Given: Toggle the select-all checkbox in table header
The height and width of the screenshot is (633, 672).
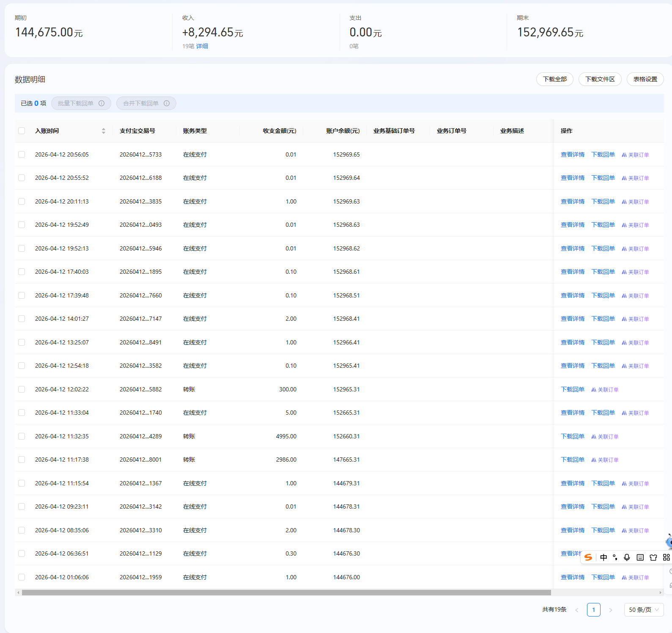Looking at the screenshot, I should [x=22, y=131].
